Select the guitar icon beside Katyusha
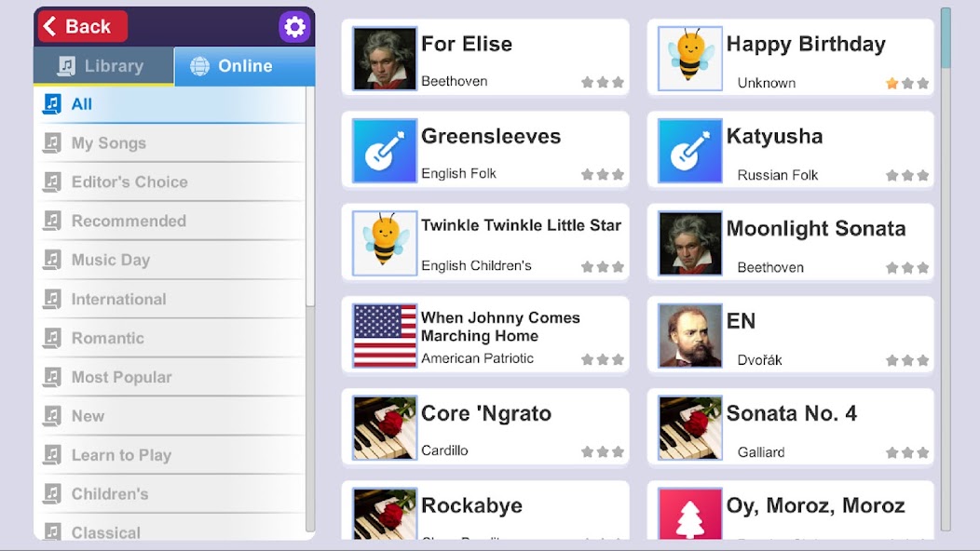Viewport: 980px width, 551px height. (690, 151)
